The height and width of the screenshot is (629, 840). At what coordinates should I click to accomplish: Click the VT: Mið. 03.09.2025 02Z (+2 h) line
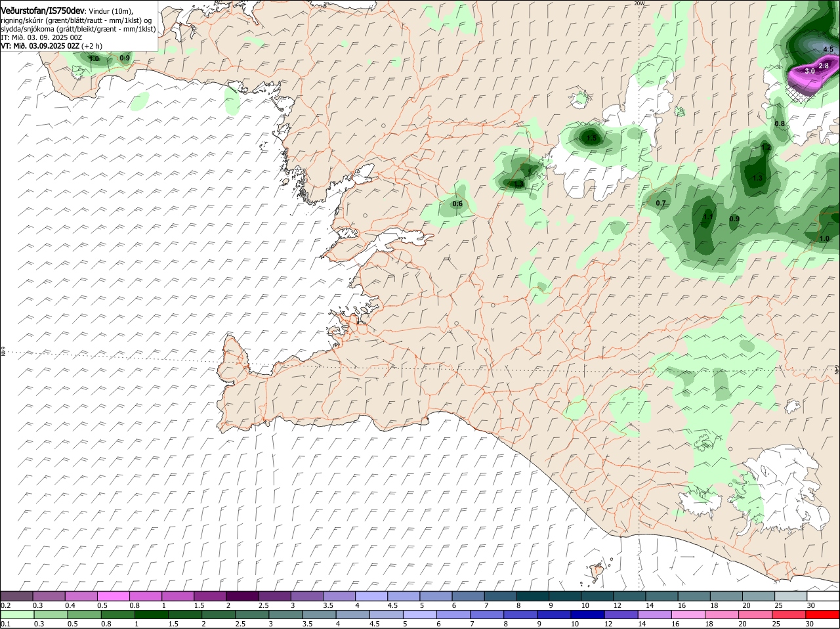(x=51, y=47)
